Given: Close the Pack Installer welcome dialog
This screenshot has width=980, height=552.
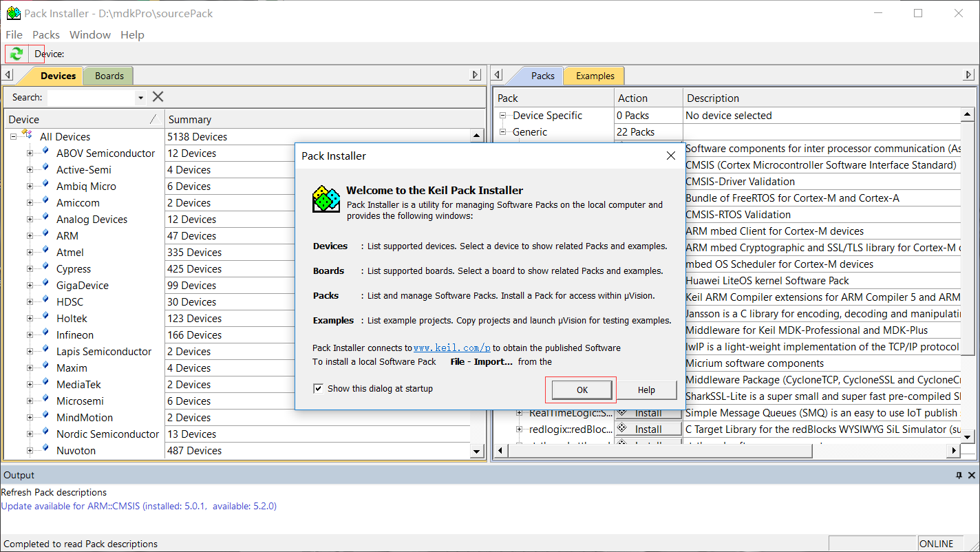Looking at the screenshot, I should (x=671, y=156).
